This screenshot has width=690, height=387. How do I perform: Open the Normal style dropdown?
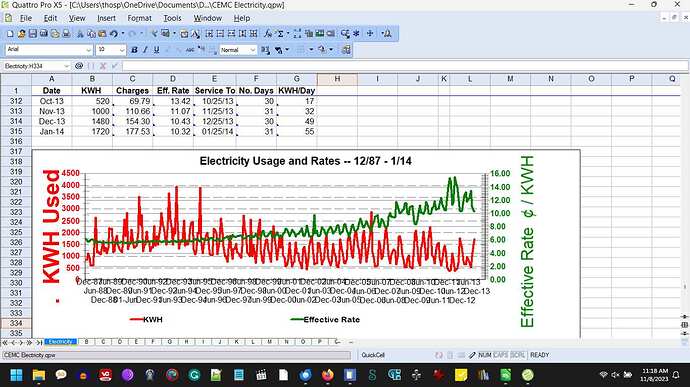(253, 50)
